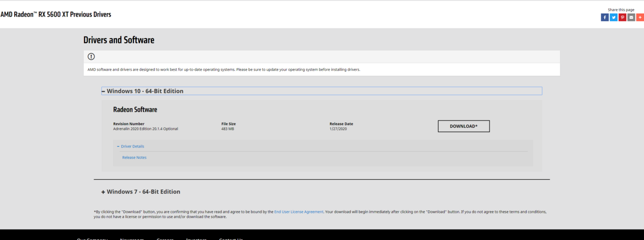Open the Release Notes link
The width and height of the screenshot is (644, 240).
[134, 158]
